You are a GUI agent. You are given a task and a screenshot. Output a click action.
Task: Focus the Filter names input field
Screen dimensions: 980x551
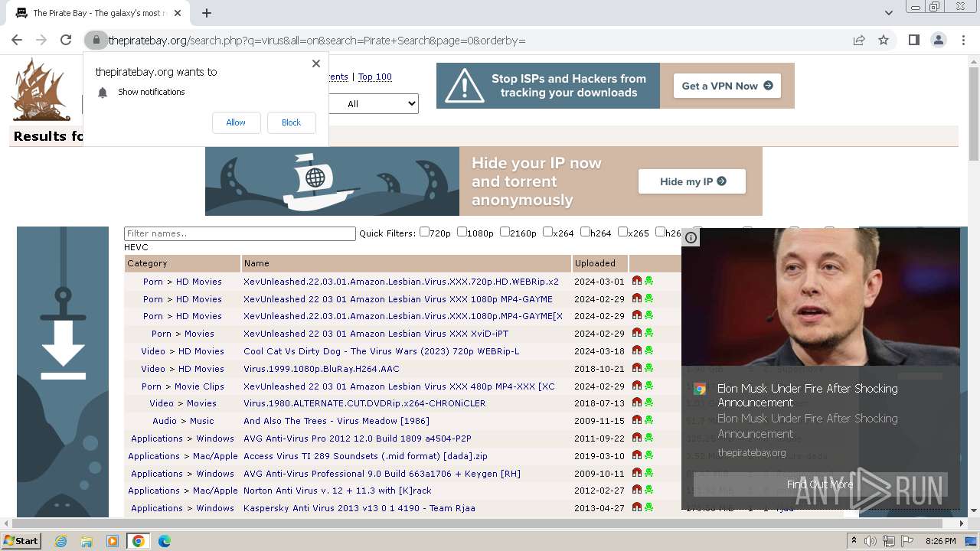240,233
